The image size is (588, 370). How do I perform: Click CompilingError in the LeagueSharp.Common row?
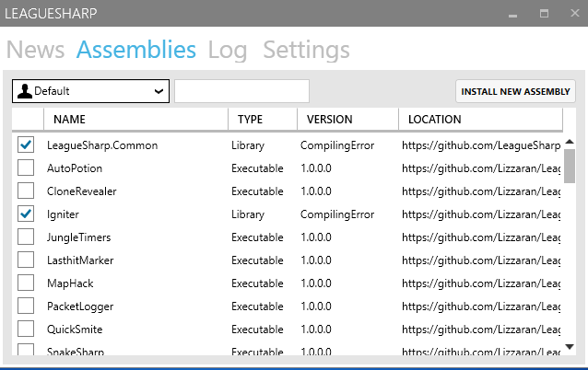point(337,145)
